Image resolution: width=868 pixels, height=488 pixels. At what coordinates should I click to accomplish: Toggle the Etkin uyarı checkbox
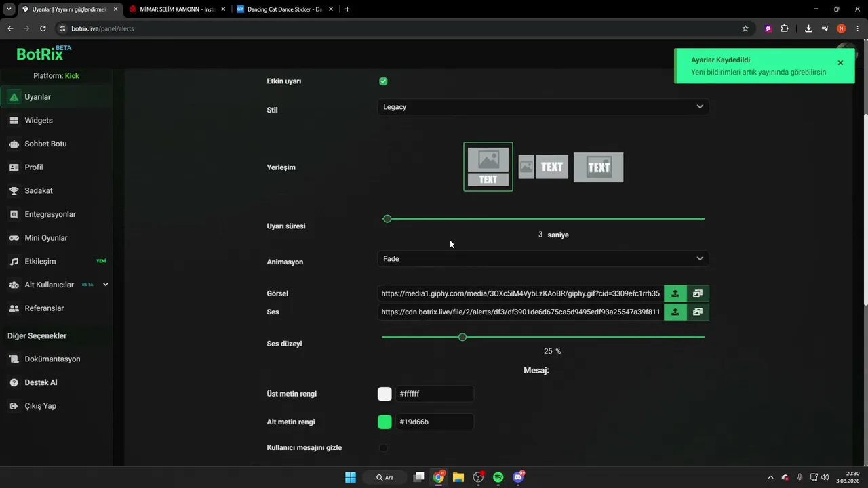tap(383, 81)
